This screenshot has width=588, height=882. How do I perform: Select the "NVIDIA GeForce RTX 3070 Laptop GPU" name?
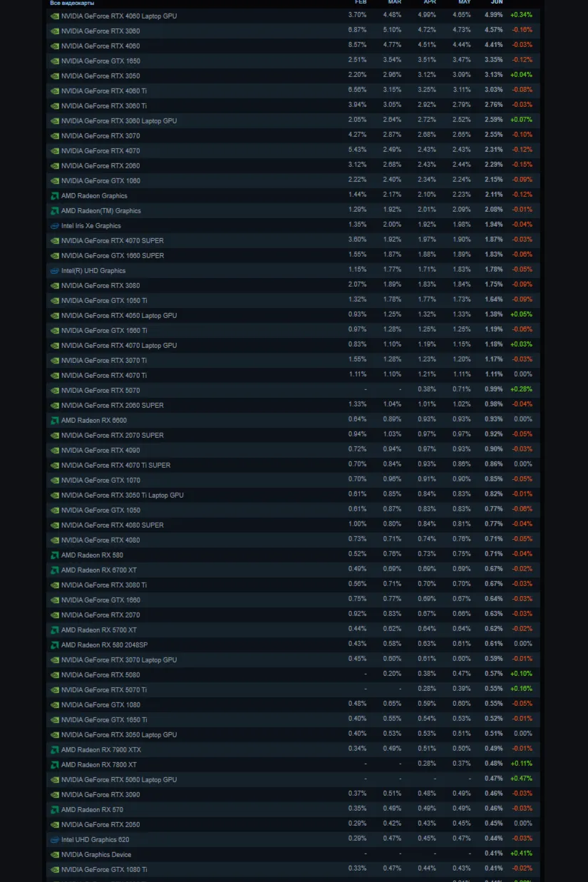[119, 660]
